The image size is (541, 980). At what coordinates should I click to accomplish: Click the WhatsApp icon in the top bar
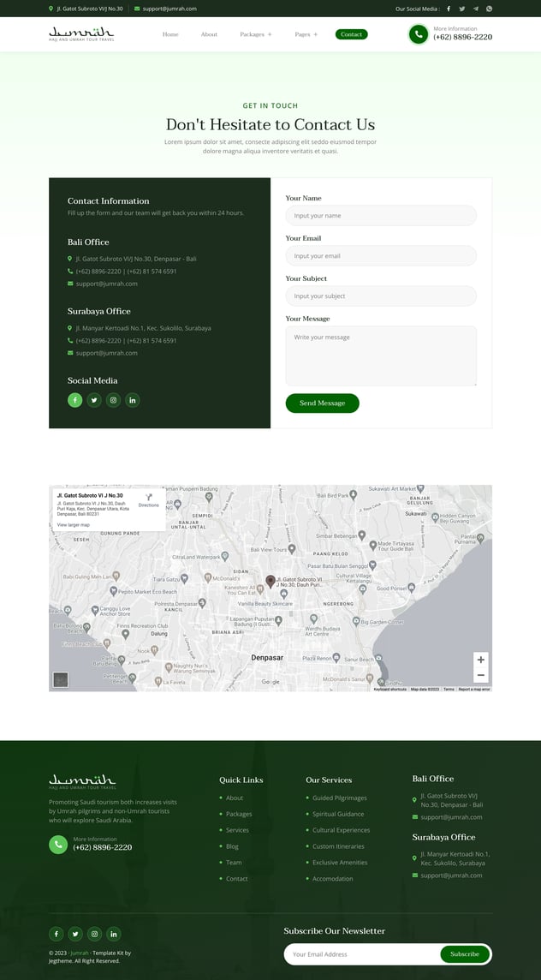[x=490, y=9]
